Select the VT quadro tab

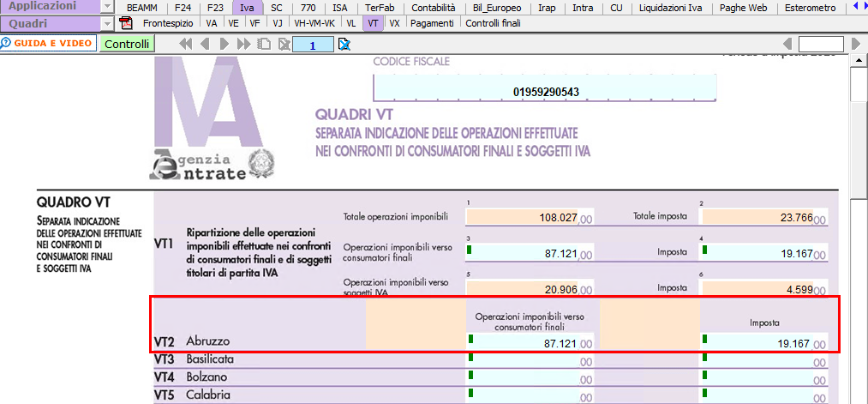(373, 23)
